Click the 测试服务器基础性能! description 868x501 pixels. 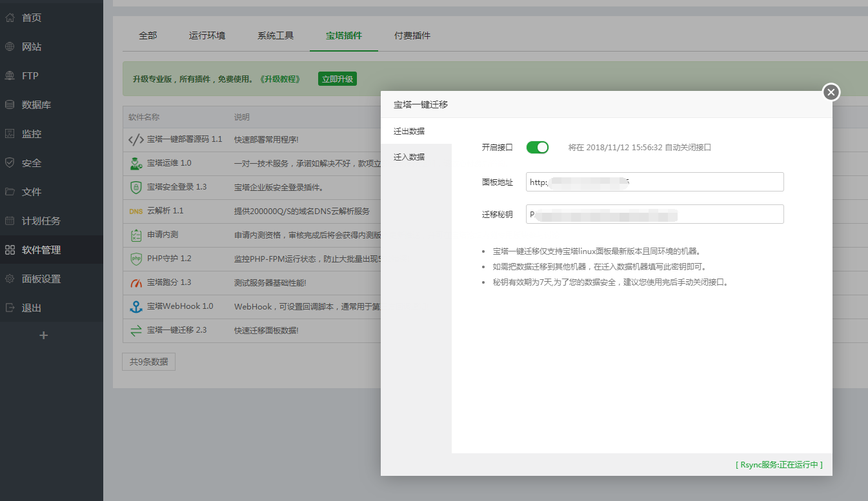[x=270, y=282]
